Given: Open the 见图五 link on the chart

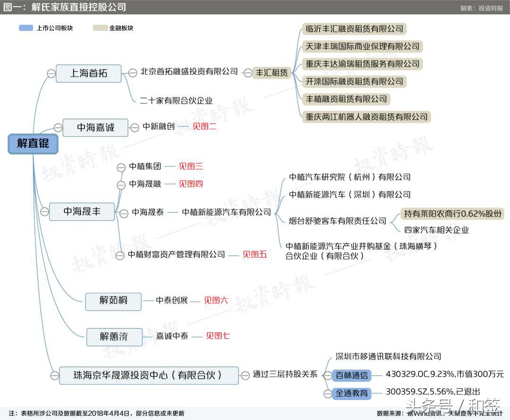Looking at the screenshot, I should pos(254,254).
